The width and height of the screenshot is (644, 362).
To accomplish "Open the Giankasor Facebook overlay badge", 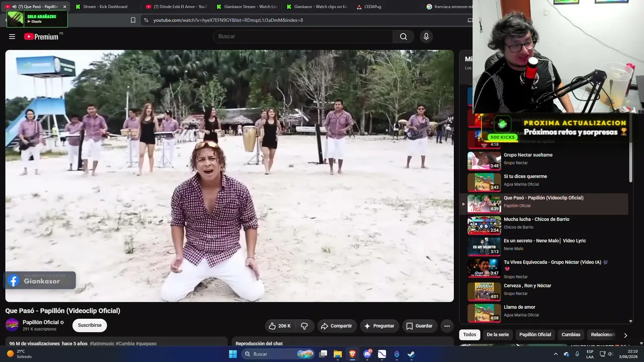I will (40, 281).
